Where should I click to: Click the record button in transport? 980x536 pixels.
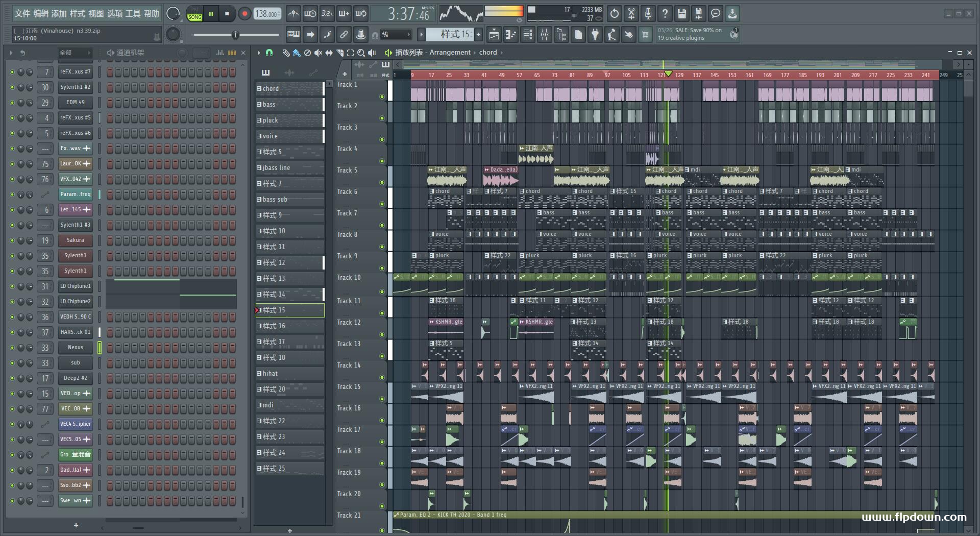pos(244,14)
